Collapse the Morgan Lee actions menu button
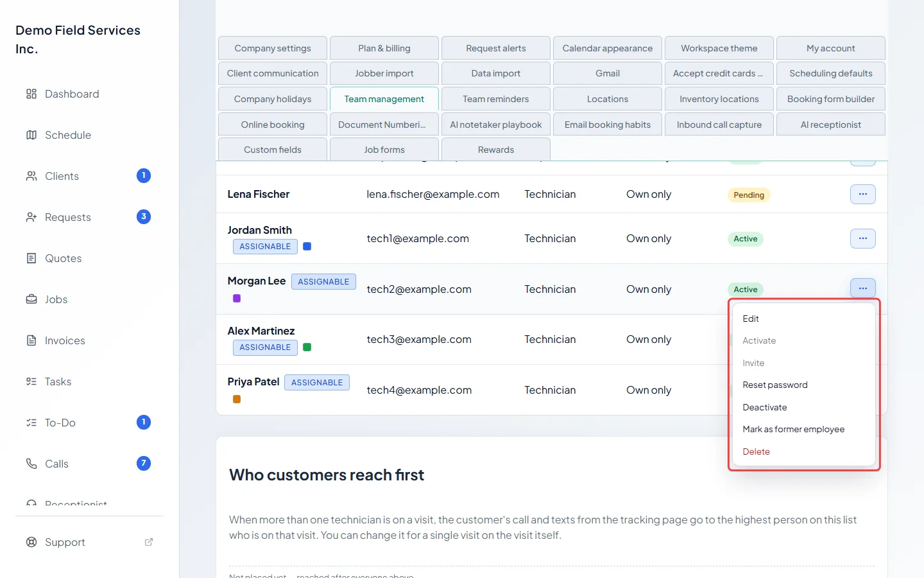 (863, 288)
